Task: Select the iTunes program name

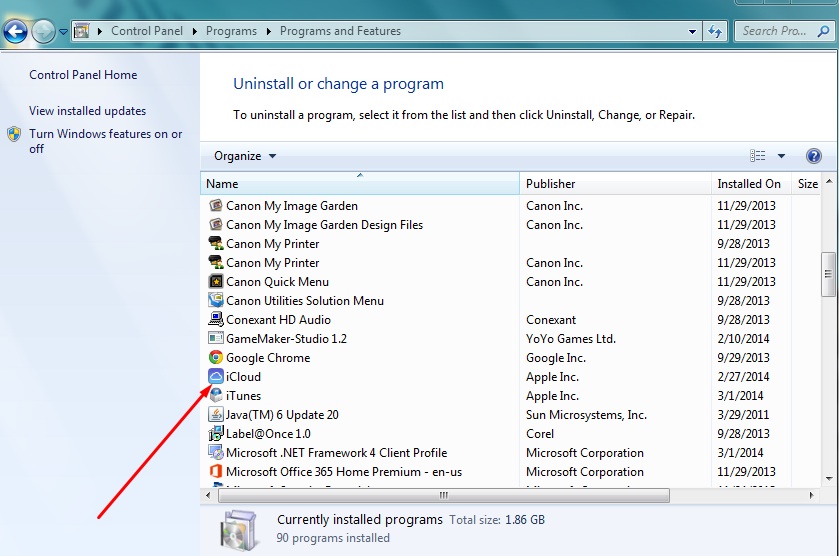Action: [243, 396]
